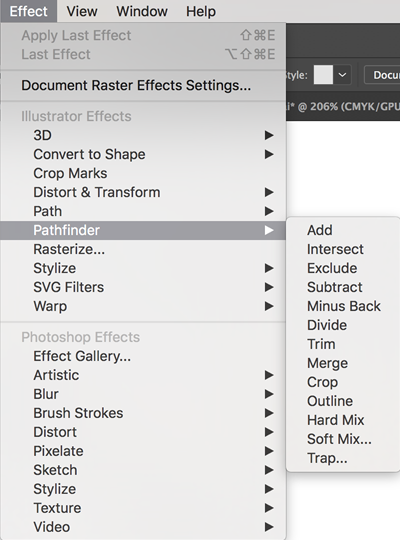This screenshot has height=540, width=400.
Task: Expand Distort & Transform submenu
Action: click(143, 192)
